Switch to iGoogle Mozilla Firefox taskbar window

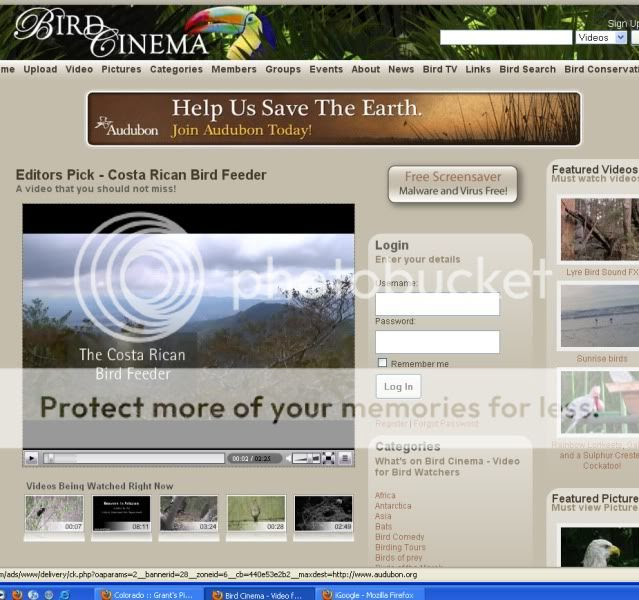tap(370, 595)
